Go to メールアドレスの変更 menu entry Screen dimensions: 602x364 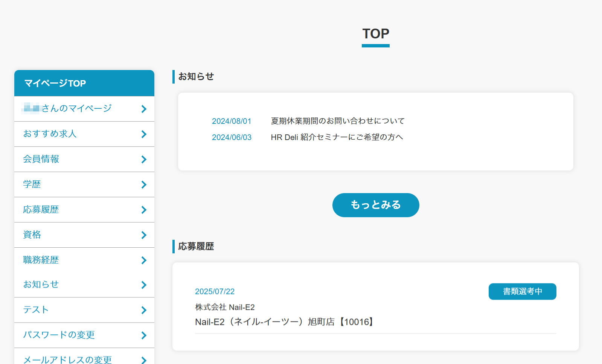[67, 359]
